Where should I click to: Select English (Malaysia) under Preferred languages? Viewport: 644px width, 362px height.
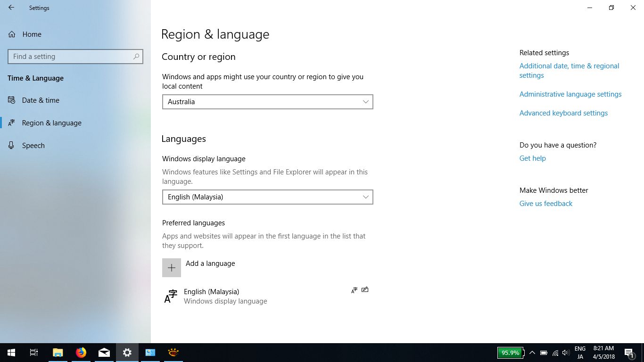click(212, 296)
